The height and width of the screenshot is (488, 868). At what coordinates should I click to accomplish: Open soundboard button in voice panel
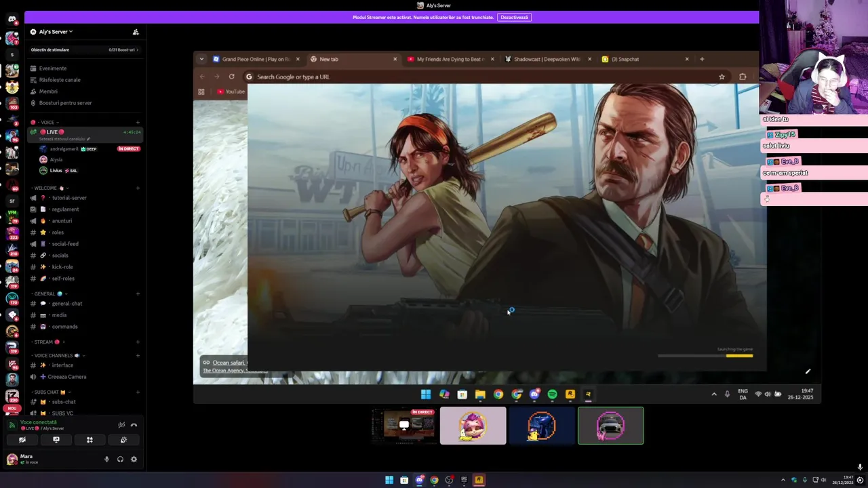[123, 440]
